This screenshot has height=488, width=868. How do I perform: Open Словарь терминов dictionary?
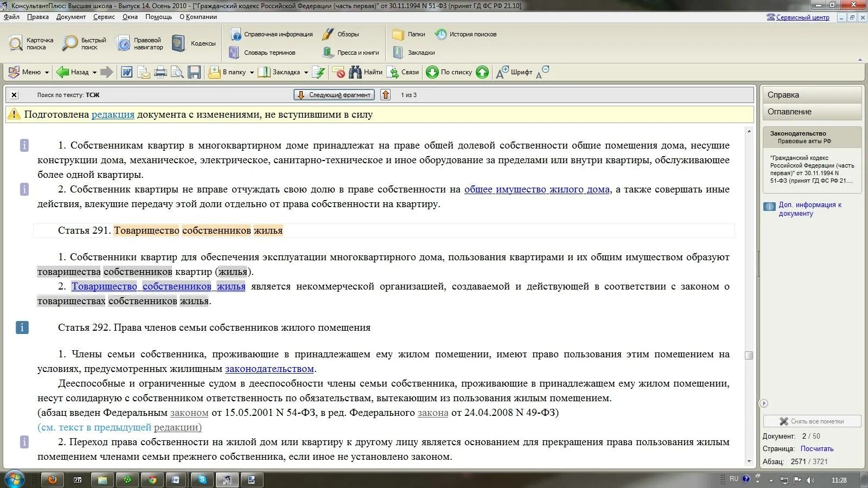pos(263,53)
